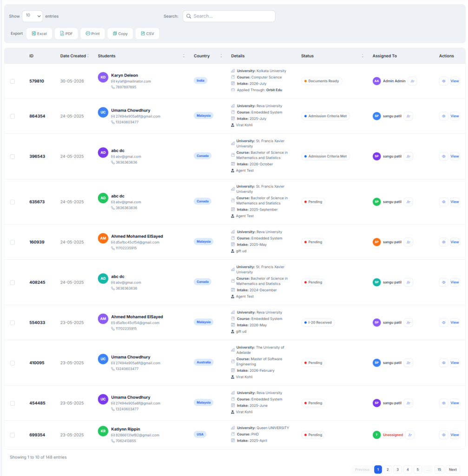Click Next pagination button
This screenshot has height=476, width=468.
pos(453,469)
